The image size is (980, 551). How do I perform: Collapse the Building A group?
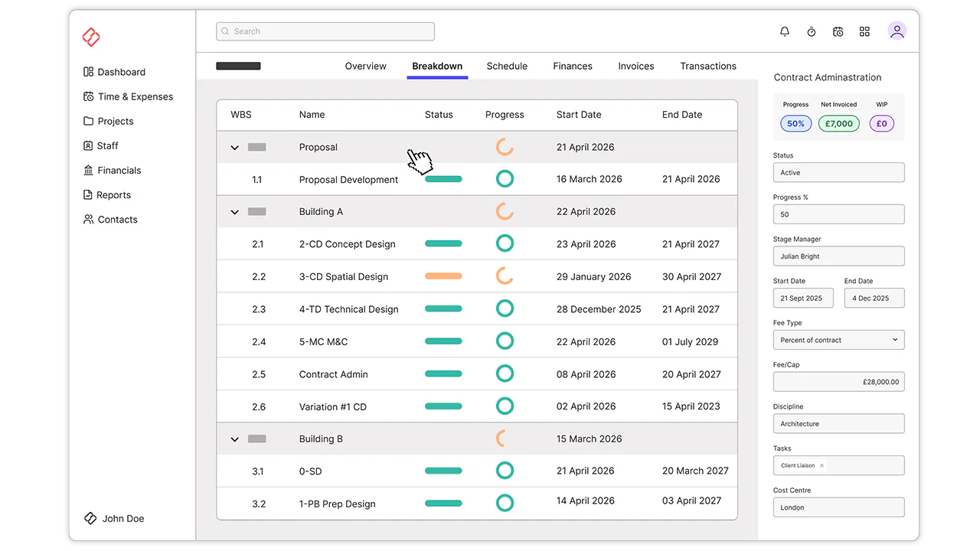(235, 212)
